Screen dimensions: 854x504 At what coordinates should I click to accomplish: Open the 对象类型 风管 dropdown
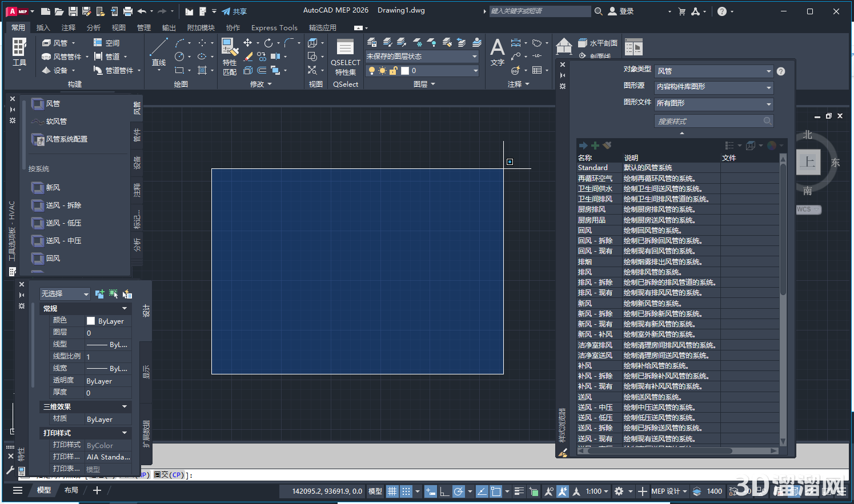pos(713,71)
